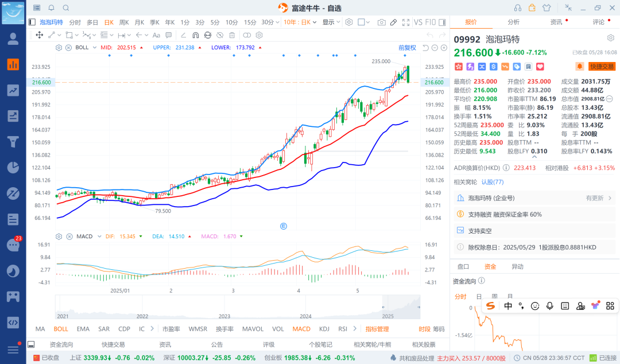Screen dimensions: 620x364
Task: Expand the rectangle shape tool dropdown
Action: 77,35
